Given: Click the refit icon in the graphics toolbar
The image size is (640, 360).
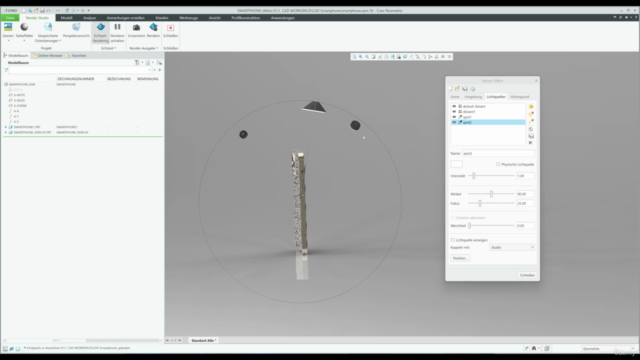Looking at the screenshot, I should [x=354, y=57].
